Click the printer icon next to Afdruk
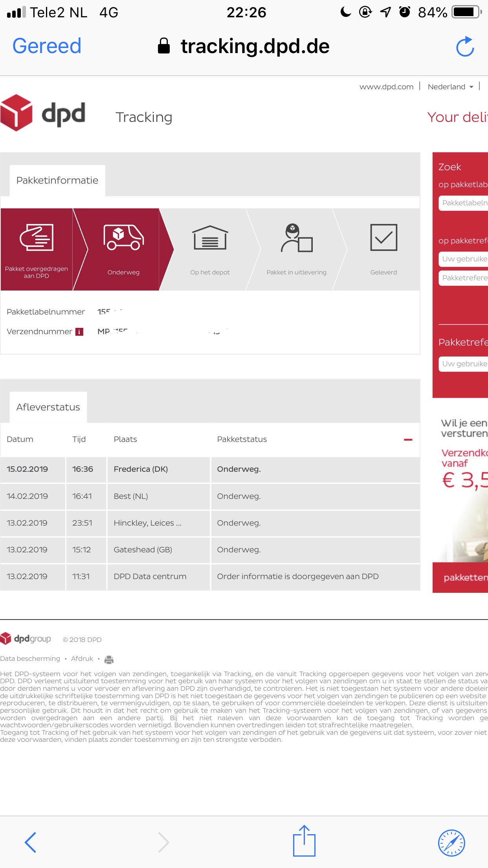This screenshot has height=868, width=488. pyautogui.click(x=109, y=659)
